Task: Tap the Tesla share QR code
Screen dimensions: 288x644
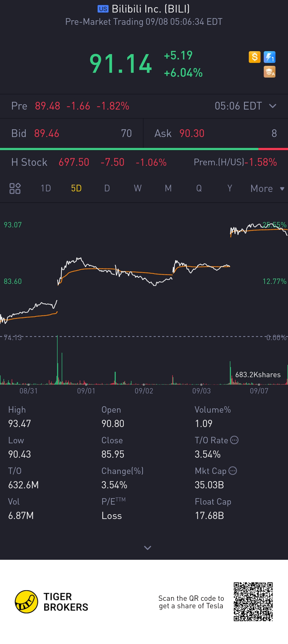Action: pos(253,602)
